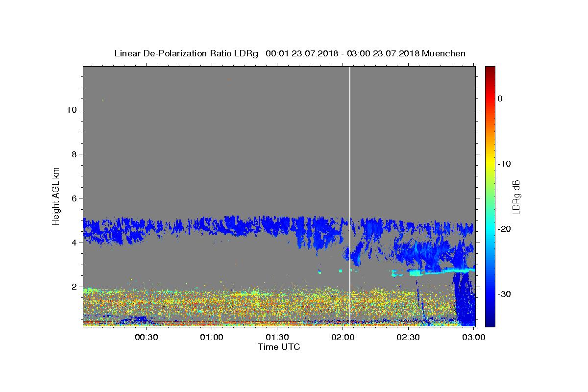Click the height tick label 4
Viewport: 588px width, 392px height.
tap(74, 243)
